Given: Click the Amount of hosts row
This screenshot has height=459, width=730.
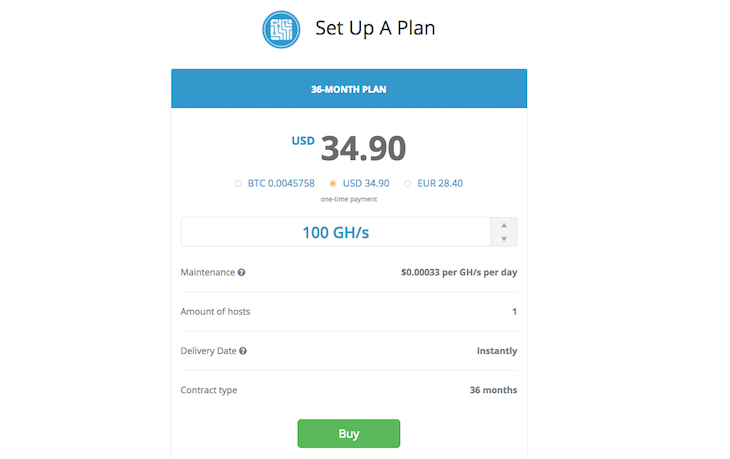Looking at the screenshot, I should pyautogui.click(x=349, y=311).
